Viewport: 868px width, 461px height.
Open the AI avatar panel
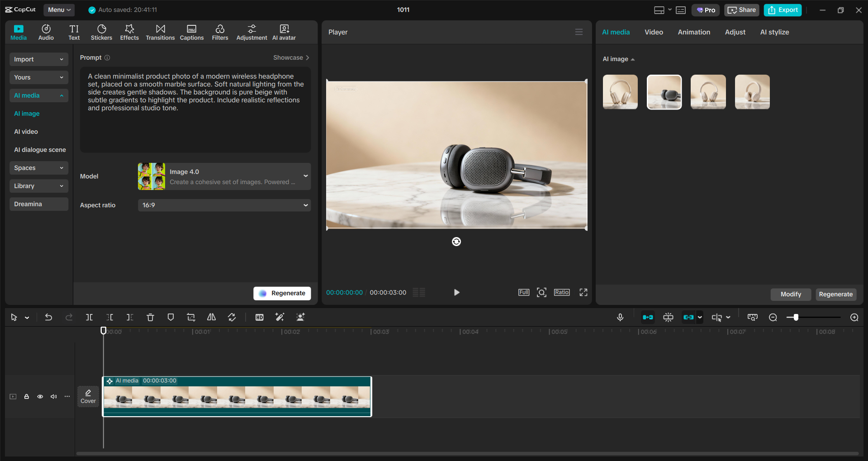284,32
